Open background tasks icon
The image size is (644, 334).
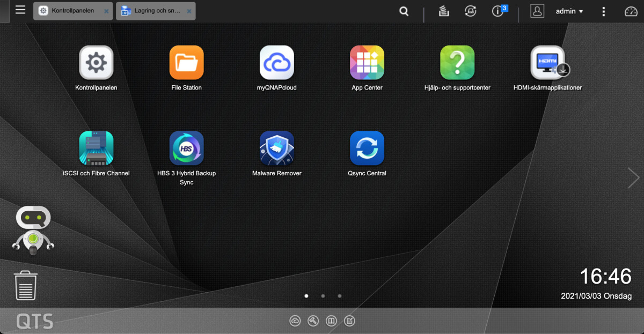coord(444,11)
